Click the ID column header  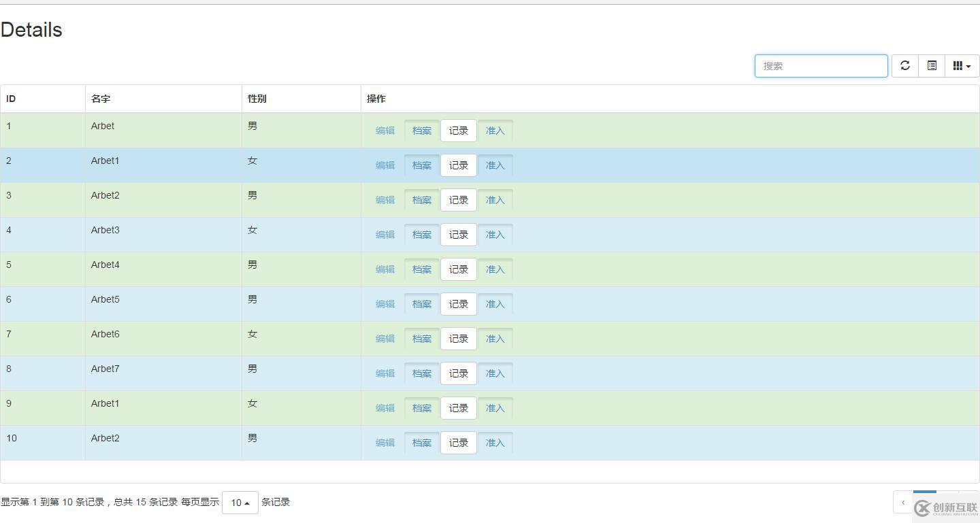[x=43, y=99]
